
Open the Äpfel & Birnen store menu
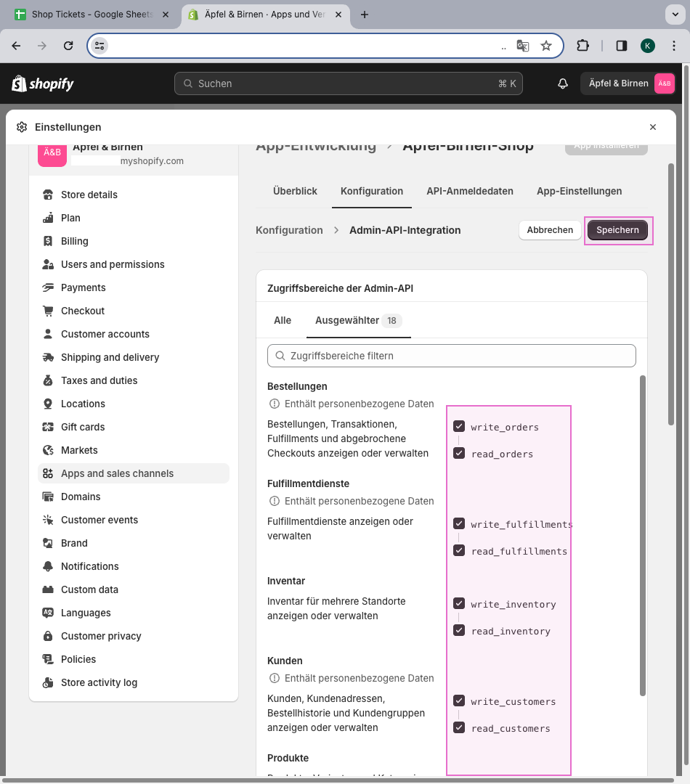[x=628, y=83]
